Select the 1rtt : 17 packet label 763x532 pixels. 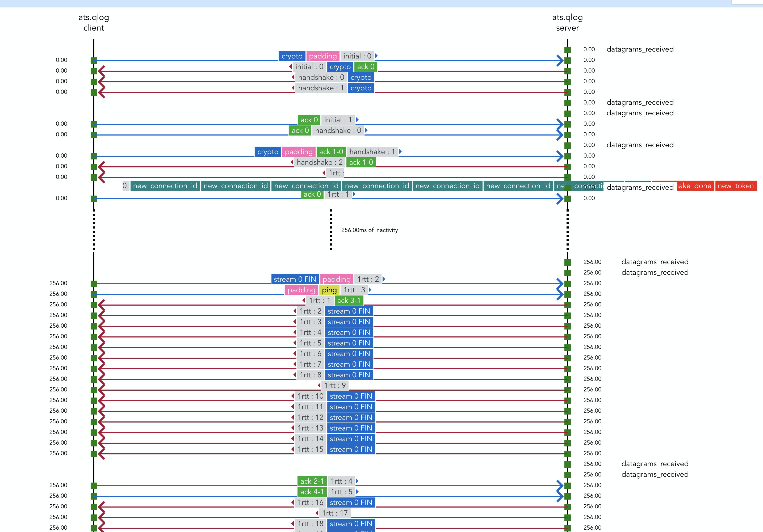coord(335,513)
